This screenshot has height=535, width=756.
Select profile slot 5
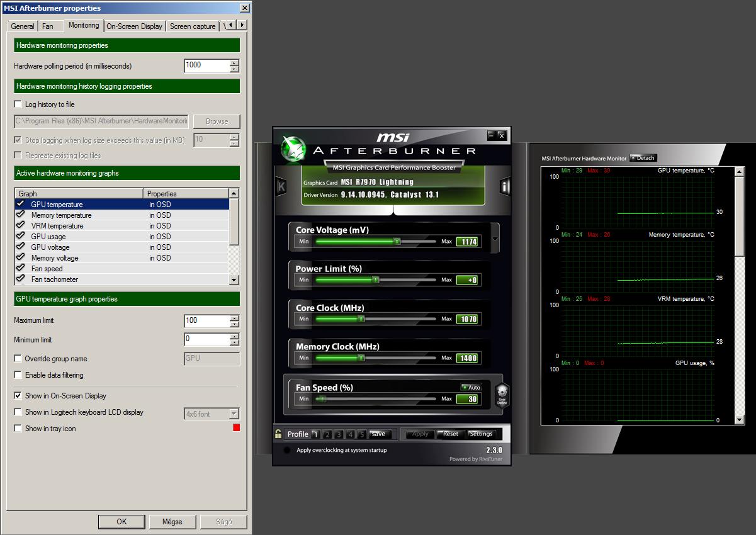tap(362, 434)
